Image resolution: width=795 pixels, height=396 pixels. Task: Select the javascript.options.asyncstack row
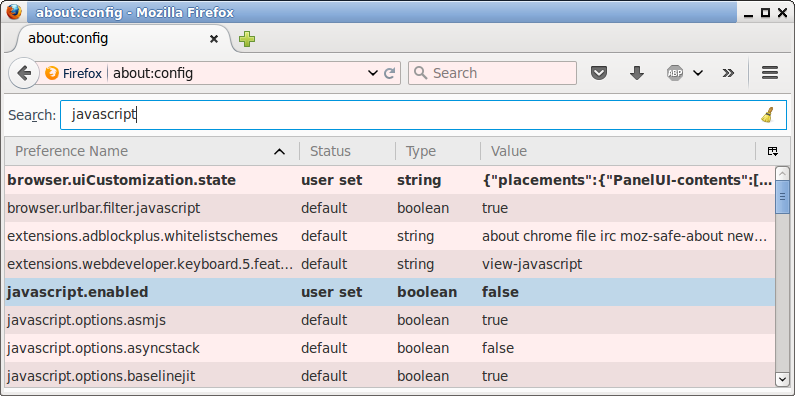coord(390,348)
